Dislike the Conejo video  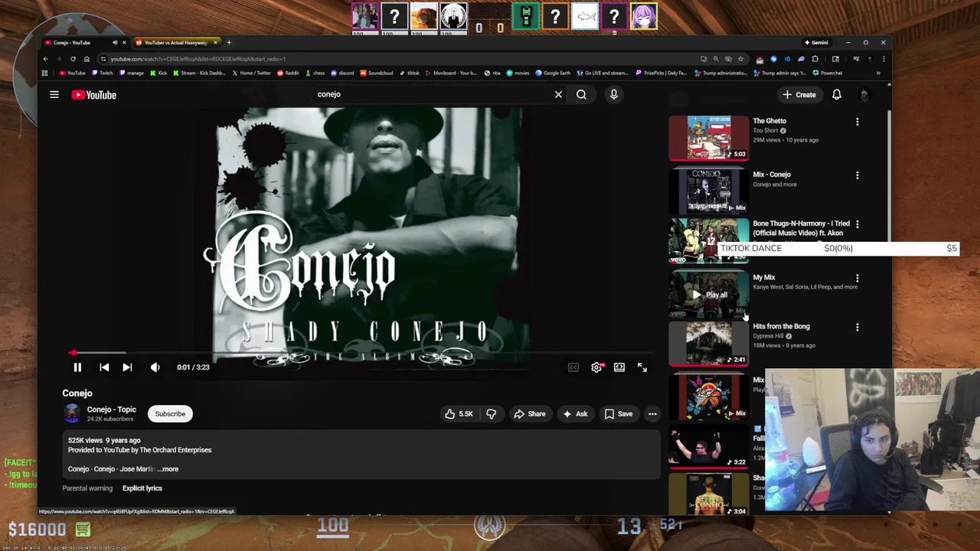(492, 414)
